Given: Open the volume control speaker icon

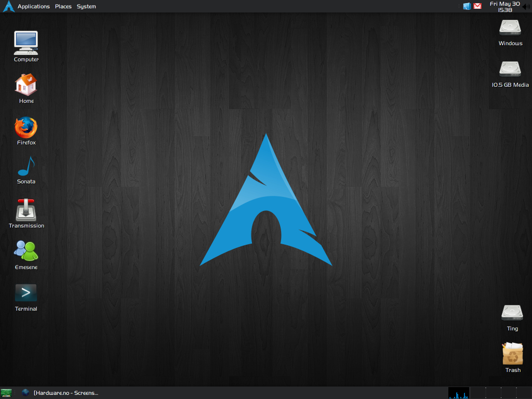Looking at the screenshot, I should click(x=526, y=7).
